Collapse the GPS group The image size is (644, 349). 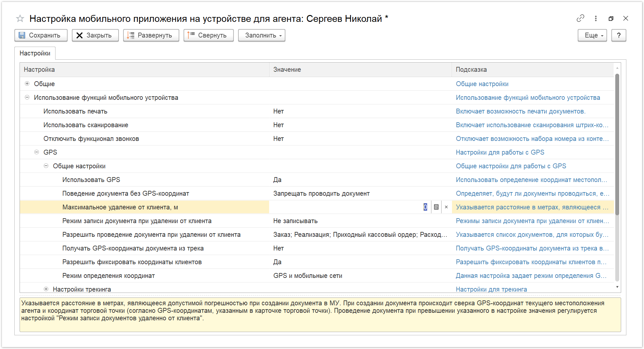coord(37,152)
